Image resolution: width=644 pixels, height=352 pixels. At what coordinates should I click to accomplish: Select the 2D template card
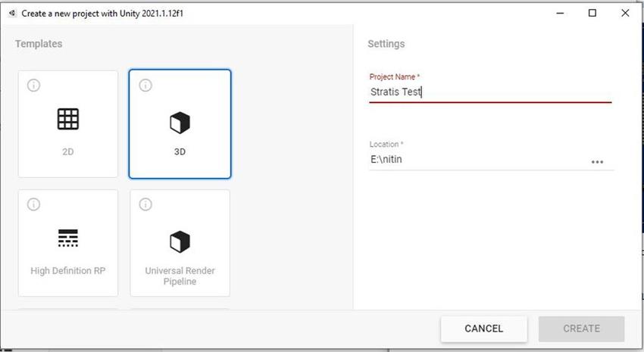tap(68, 124)
